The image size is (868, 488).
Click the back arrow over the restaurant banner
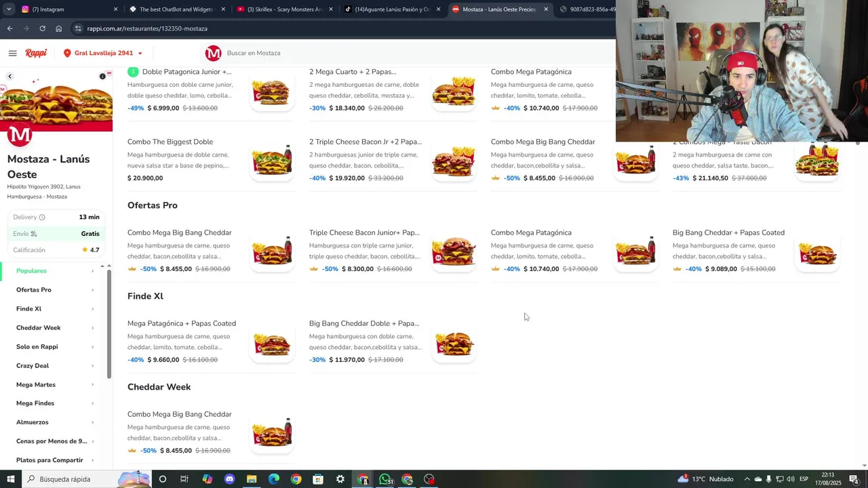click(x=9, y=76)
